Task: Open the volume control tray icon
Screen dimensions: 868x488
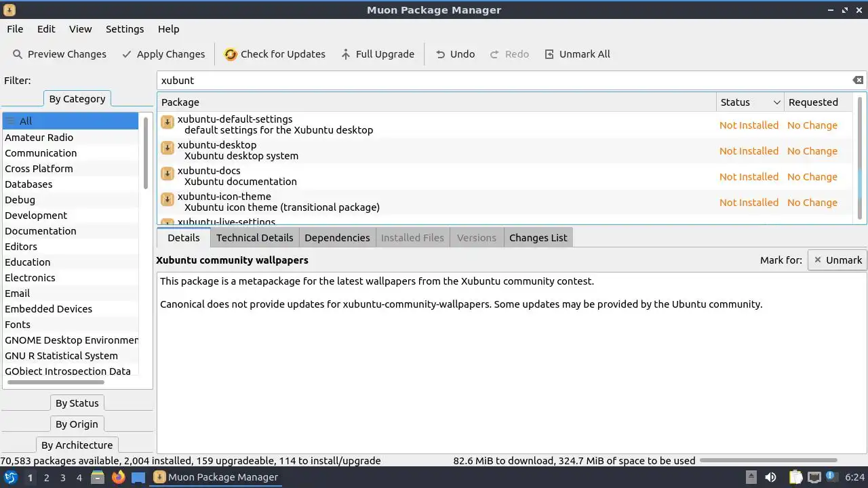Action: click(770, 477)
